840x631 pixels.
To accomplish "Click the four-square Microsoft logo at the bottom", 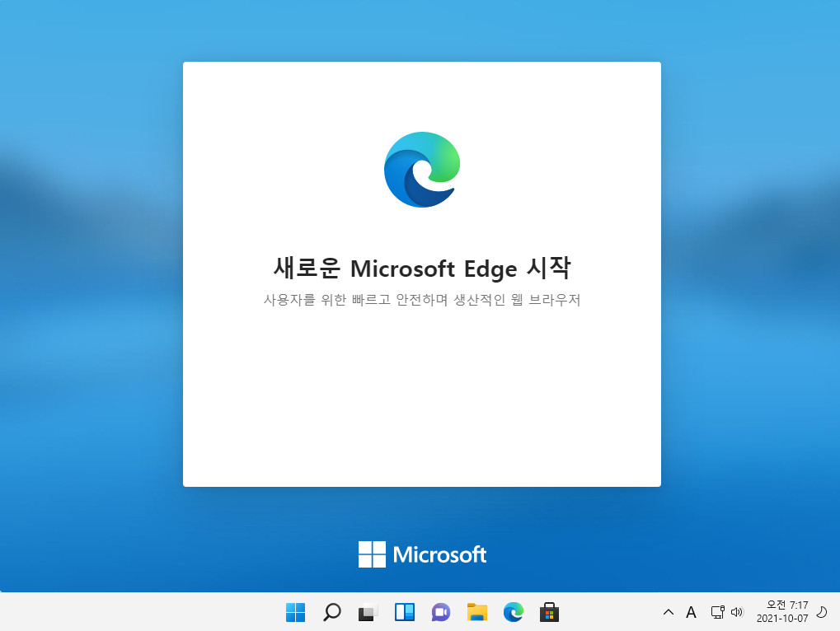I will pos(372,554).
